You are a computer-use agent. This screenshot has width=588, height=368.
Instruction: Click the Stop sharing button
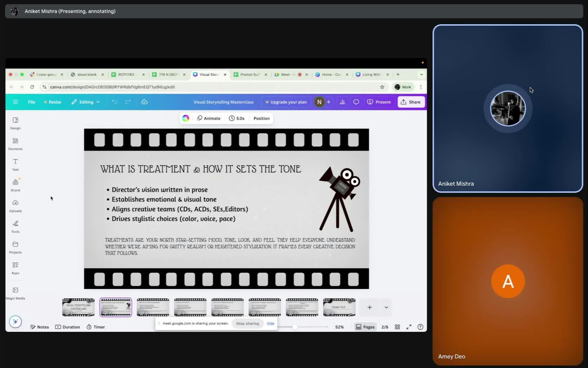click(x=247, y=323)
